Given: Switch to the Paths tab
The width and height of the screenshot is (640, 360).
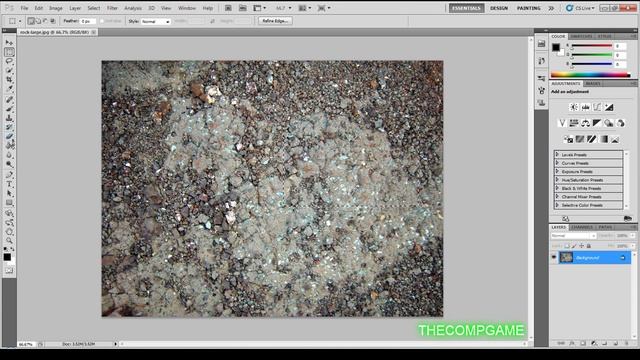Looking at the screenshot, I should pos(605,227).
